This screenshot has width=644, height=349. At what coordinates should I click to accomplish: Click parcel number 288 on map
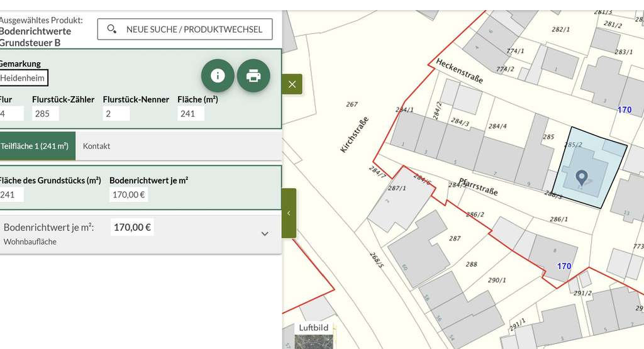[472, 264]
